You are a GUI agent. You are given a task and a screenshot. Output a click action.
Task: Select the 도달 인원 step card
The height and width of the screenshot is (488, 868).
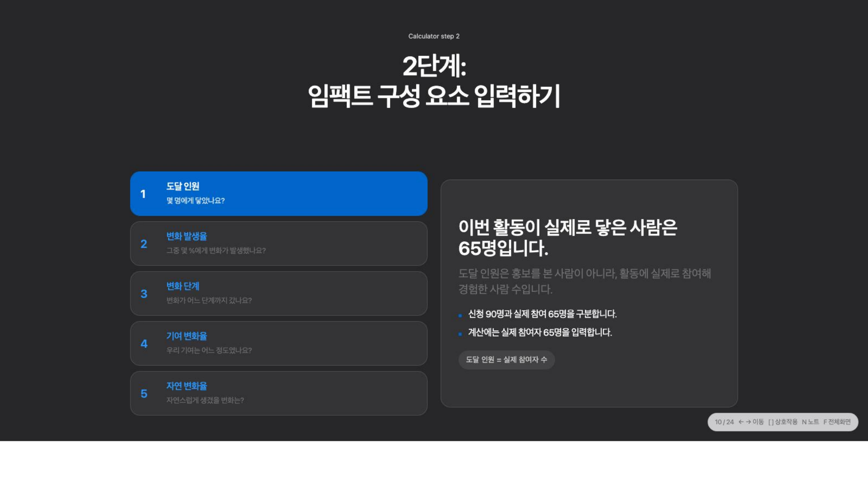coord(278,194)
